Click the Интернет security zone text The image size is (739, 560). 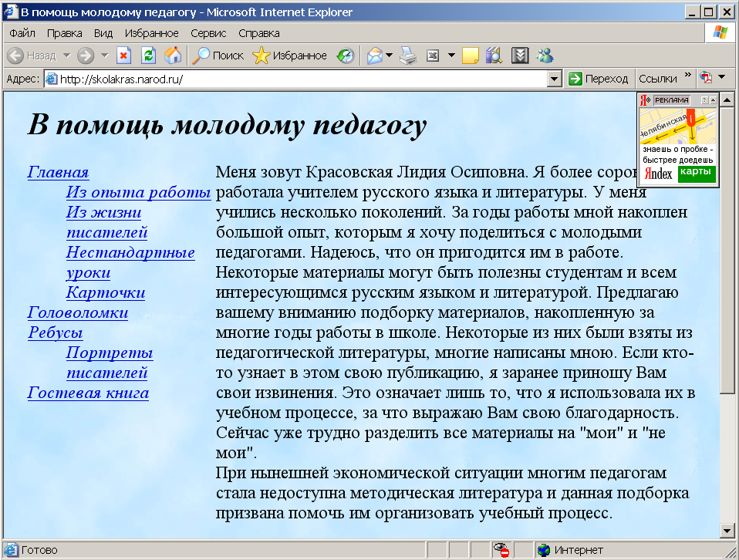tap(579, 550)
